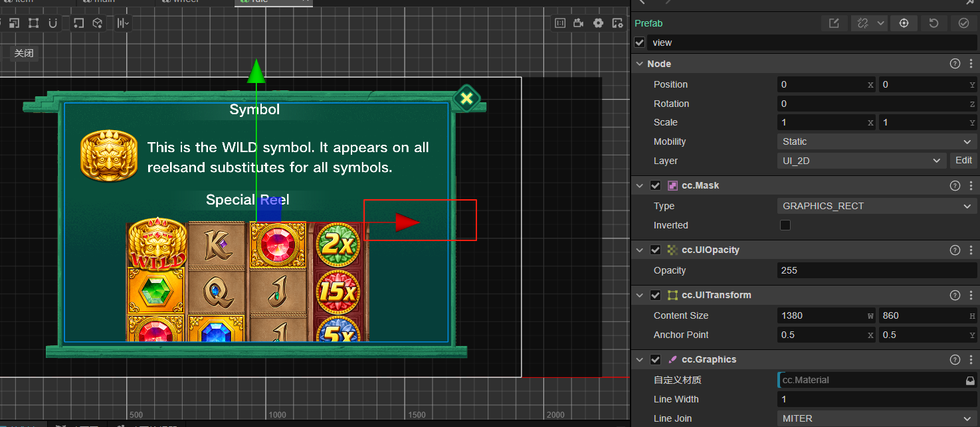Open the Prefab unlink dropdown arrow
Viewport: 980px width, 427px height.
[x=881, y=23]
